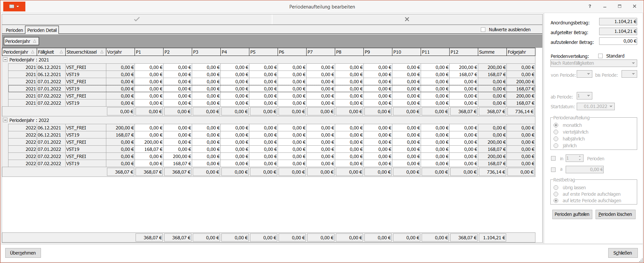Select 2021 row 07.01.2022 VST_FREI
This screenshot has height=263, width=644.
coord(272,82)
